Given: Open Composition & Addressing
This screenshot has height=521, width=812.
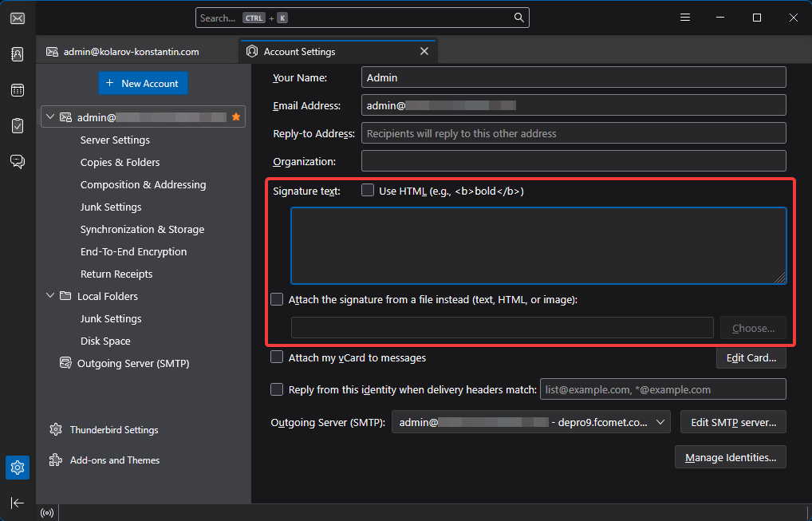Looking at the screenshot, I should [x=143, y=184].
